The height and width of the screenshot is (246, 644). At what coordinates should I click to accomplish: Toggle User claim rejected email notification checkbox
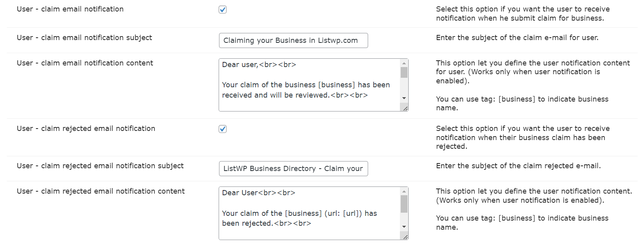(223, 129)
